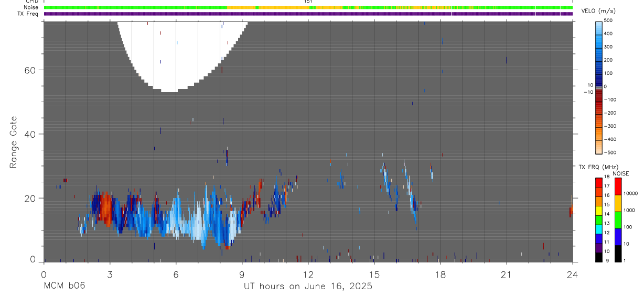The height and width of the screenshot is (297, 644).
Task: Click the '12' UT hour tick label
Action: coord(308,274)
